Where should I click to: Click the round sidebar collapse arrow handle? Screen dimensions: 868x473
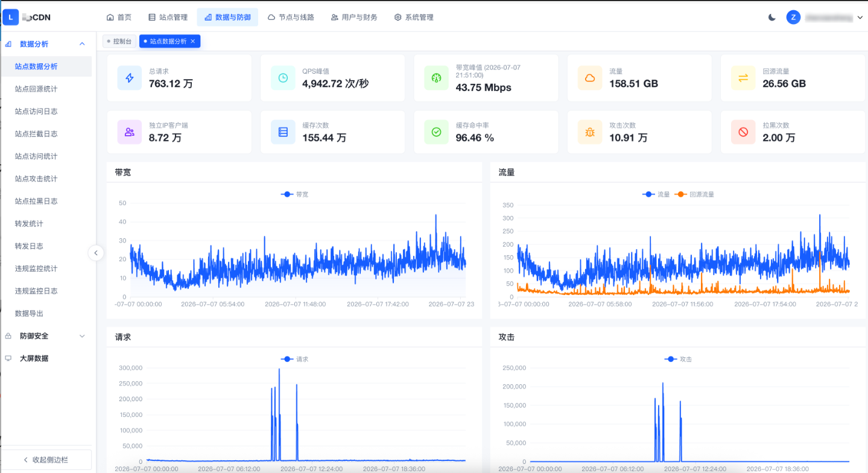point(96,253)
